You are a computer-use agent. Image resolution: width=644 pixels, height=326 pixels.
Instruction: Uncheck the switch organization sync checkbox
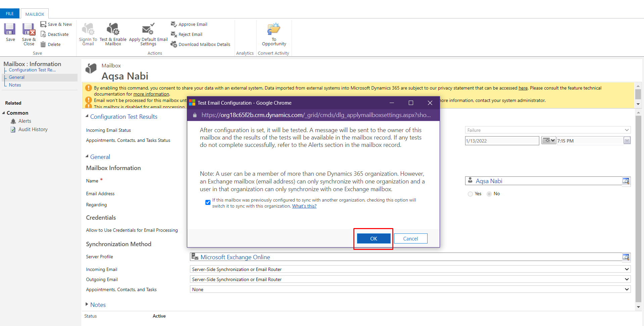[208, 202]
